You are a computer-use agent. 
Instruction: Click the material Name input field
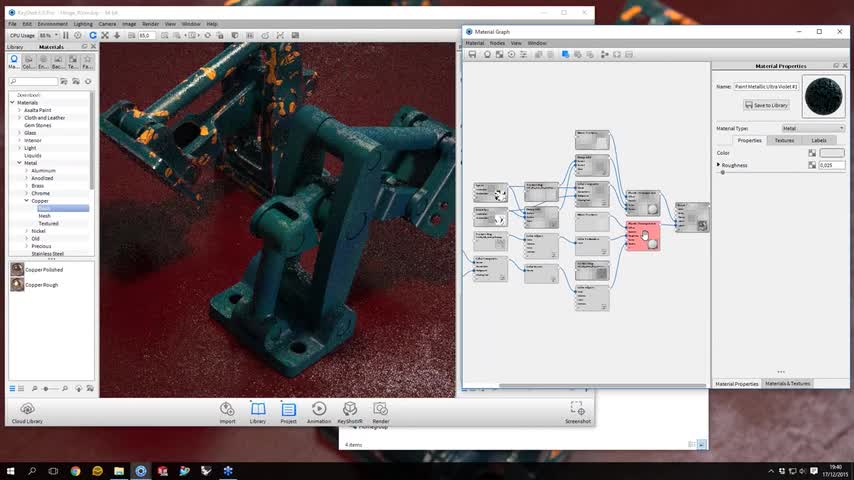click(766, 87)
